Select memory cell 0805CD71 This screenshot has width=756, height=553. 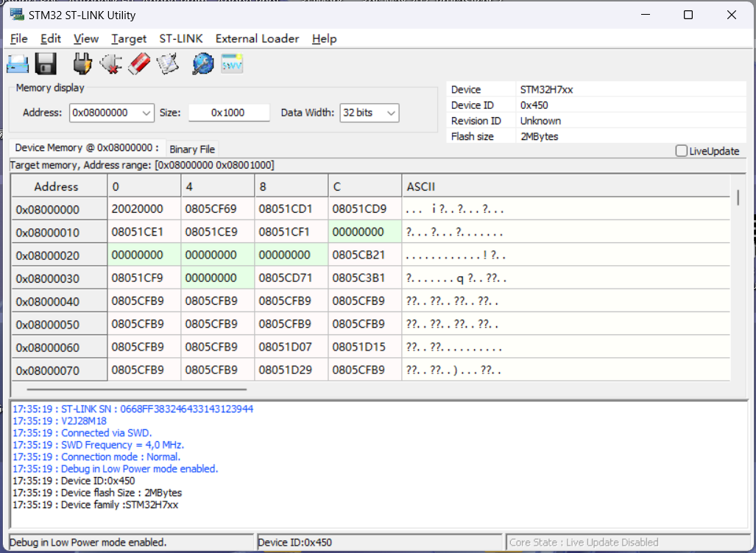[x=292, y=278]
